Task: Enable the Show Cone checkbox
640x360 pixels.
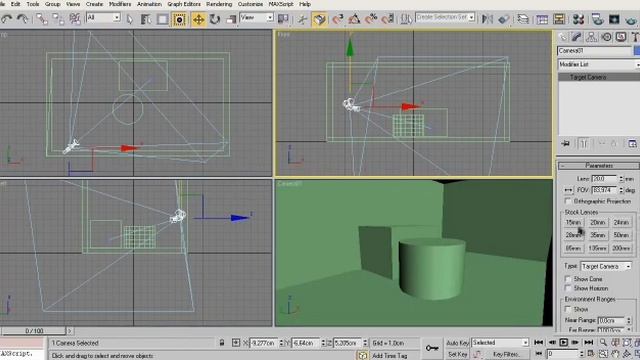Action: pos(568,279)
